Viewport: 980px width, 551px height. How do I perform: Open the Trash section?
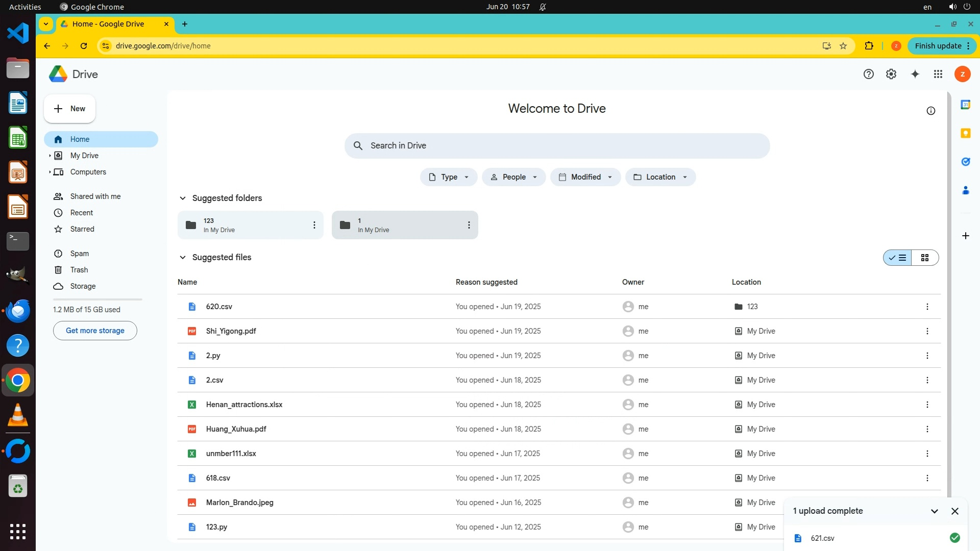[79, 270]
